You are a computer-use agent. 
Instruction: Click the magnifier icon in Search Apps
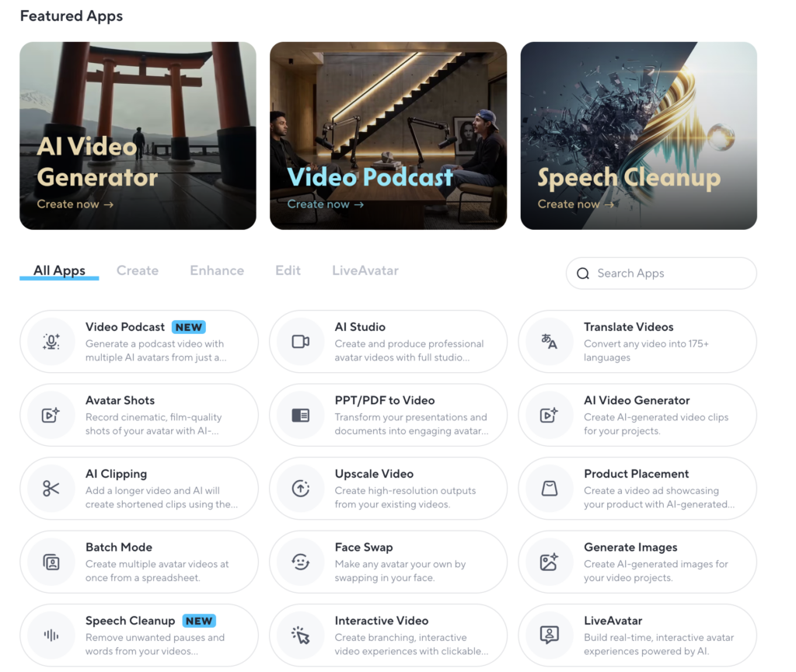(x=583, y=273)
